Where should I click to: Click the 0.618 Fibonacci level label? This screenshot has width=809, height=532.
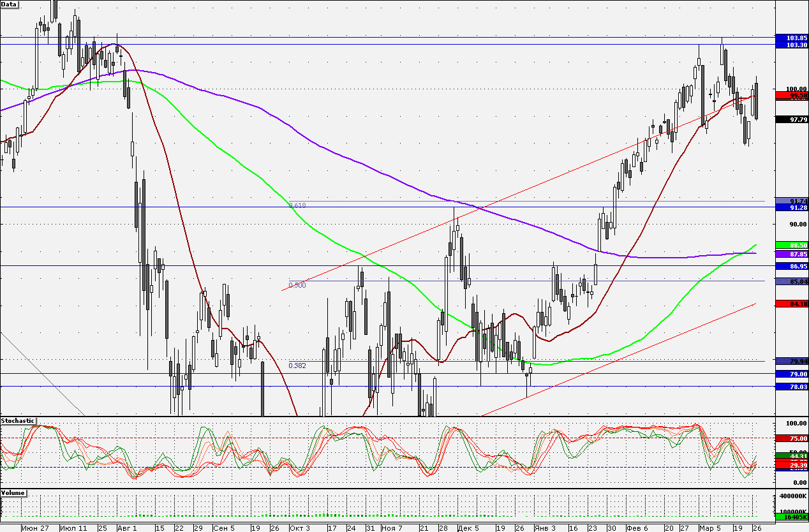pos(297,205)
